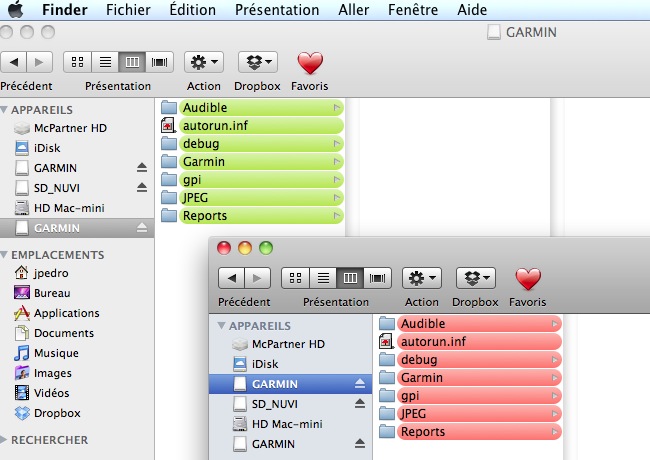
Task: Switch back window to column view
Action: click(132, 62)
